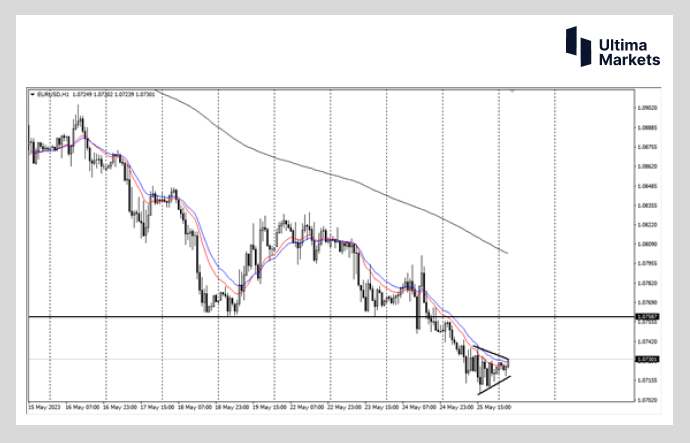Select the black horizontal support line

tap(332, 317)
